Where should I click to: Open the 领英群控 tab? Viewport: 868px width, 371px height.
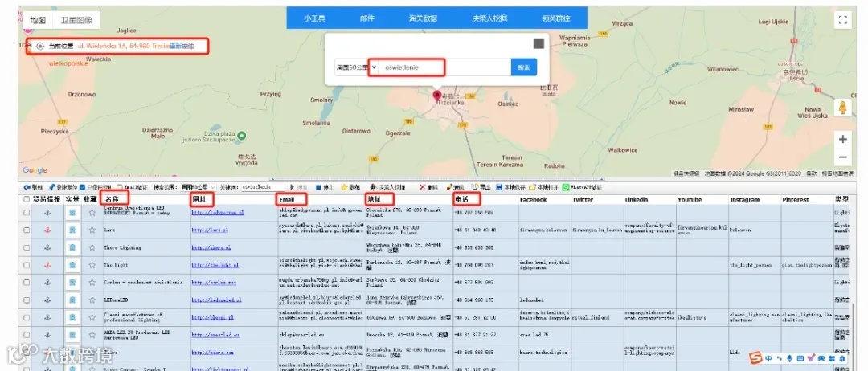tap(556, 18)
